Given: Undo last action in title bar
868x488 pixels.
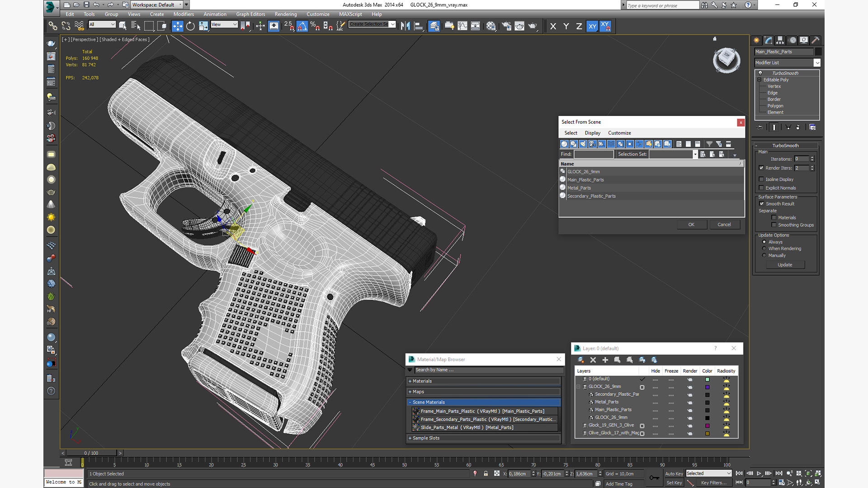Looking at the screenshot, I should coord(96,5).
